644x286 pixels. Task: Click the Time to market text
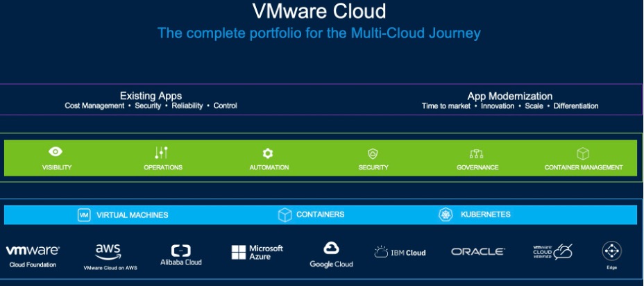446,106
